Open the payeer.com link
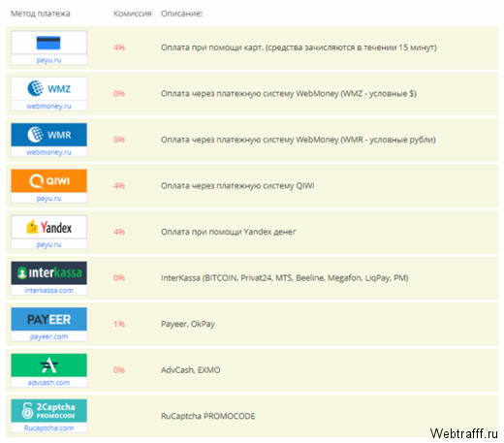Image resolution: width=504 pixels, height=443 pixels. (48, 336)
